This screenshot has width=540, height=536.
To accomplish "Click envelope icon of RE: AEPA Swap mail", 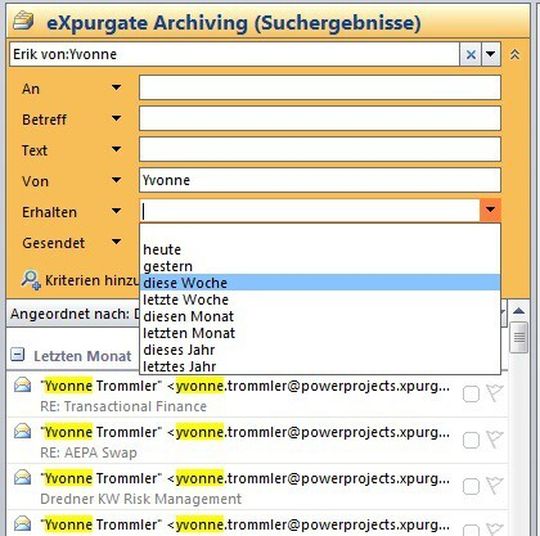I will [22, 431].
